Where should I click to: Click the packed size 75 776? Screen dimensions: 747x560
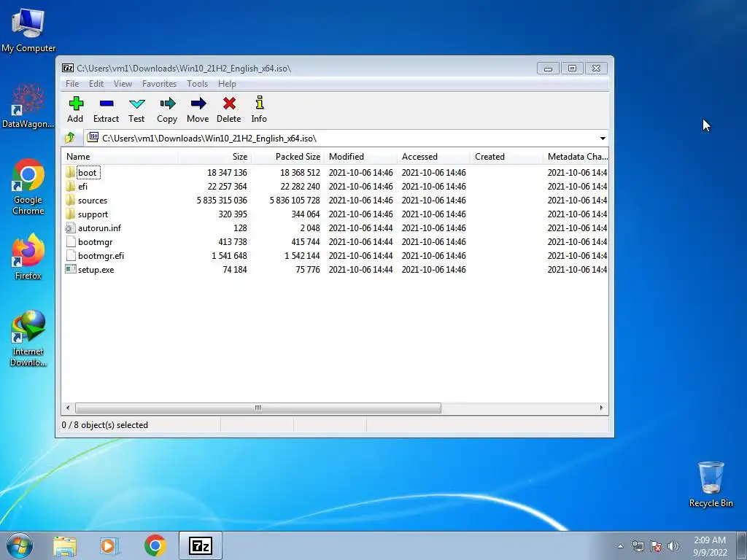coord(308,270)
